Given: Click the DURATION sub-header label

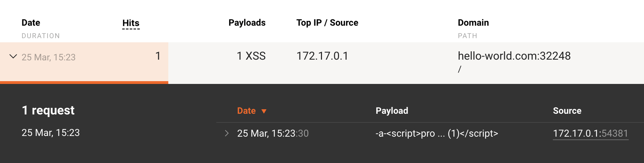Looking at the screenshot, I should 41,36.
